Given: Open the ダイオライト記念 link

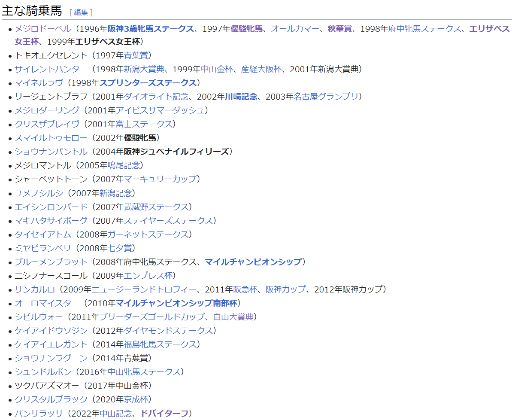Looking at the screenshot, I should (156, 97).
